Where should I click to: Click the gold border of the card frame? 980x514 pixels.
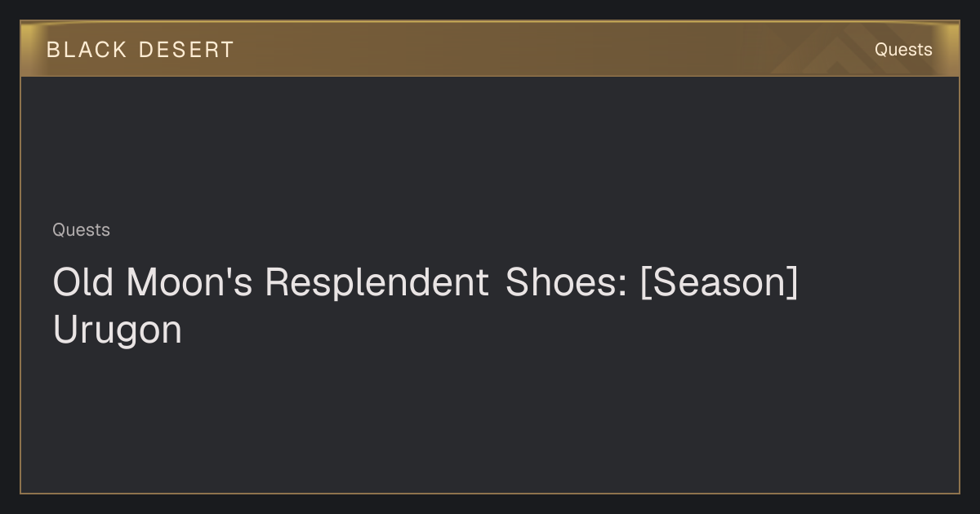20,286
